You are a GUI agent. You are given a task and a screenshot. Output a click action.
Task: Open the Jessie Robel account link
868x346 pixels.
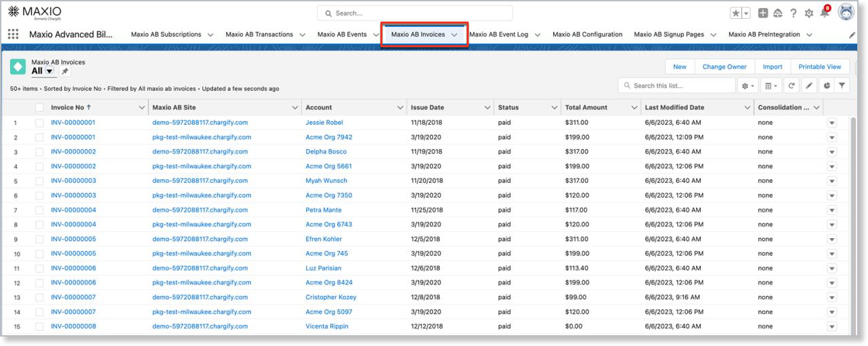click(x=324, y=123)
